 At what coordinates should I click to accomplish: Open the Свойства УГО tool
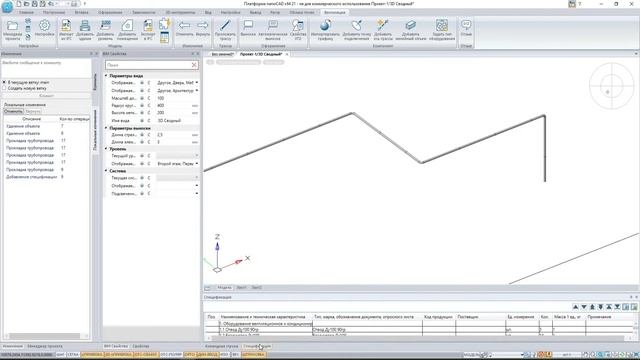(x=298, y=30)
